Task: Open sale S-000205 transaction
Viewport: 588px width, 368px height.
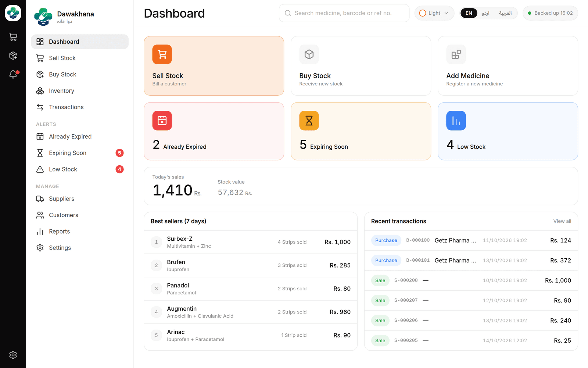Action: (471, 340)
